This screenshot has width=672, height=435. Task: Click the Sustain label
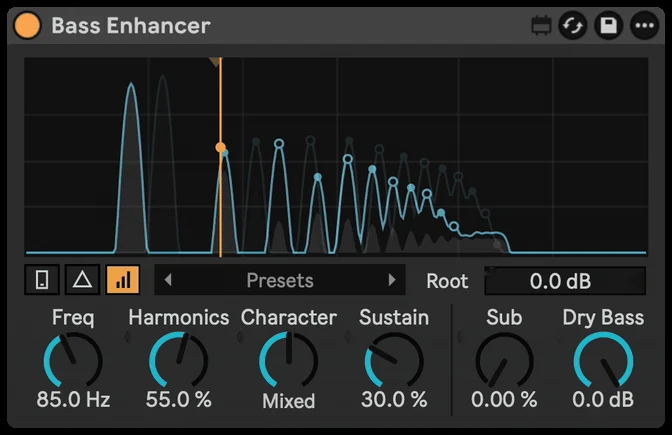[x=394, y=318]
